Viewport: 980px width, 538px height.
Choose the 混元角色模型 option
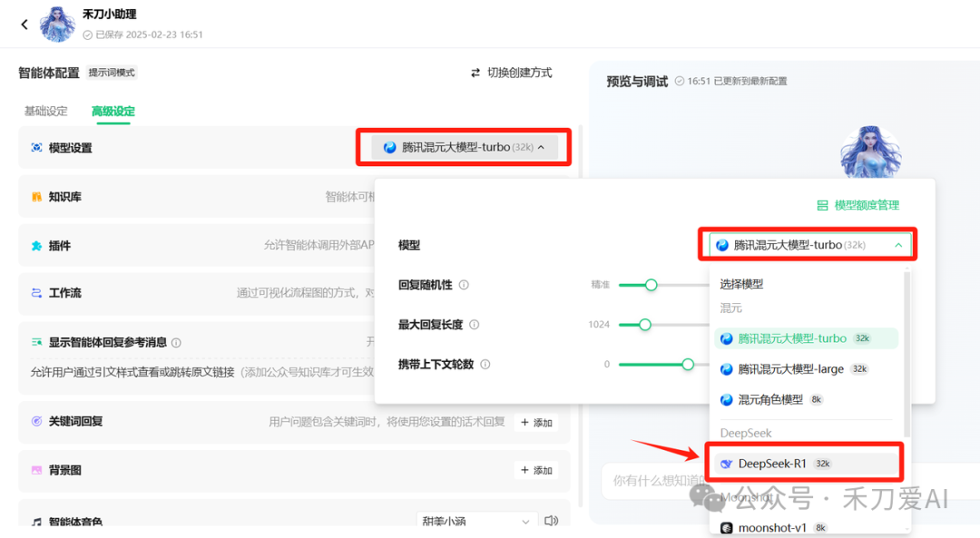806,399
